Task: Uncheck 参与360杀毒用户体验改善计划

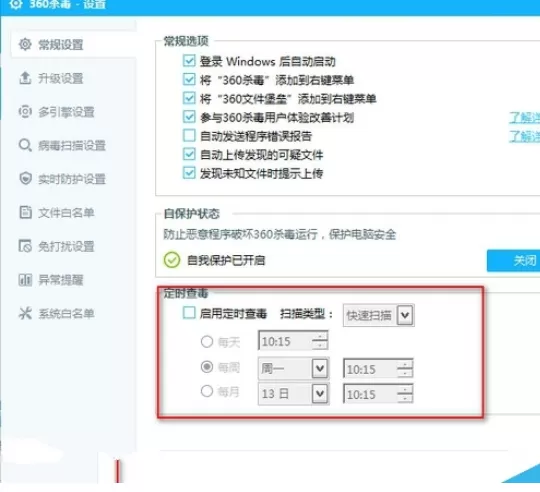Action: pyautogui.click(x=189, y=117)
